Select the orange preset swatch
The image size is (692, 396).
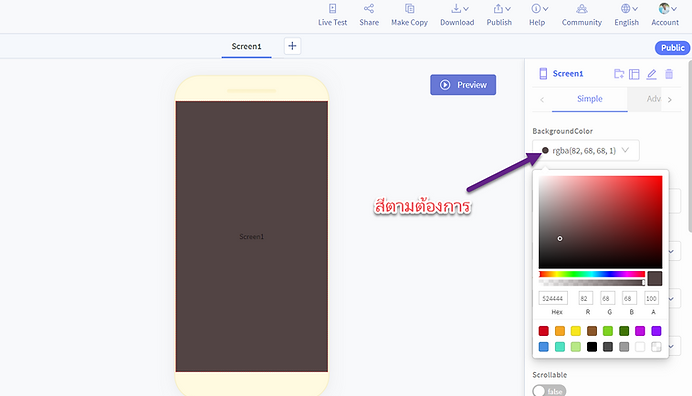tap(560, 331)
